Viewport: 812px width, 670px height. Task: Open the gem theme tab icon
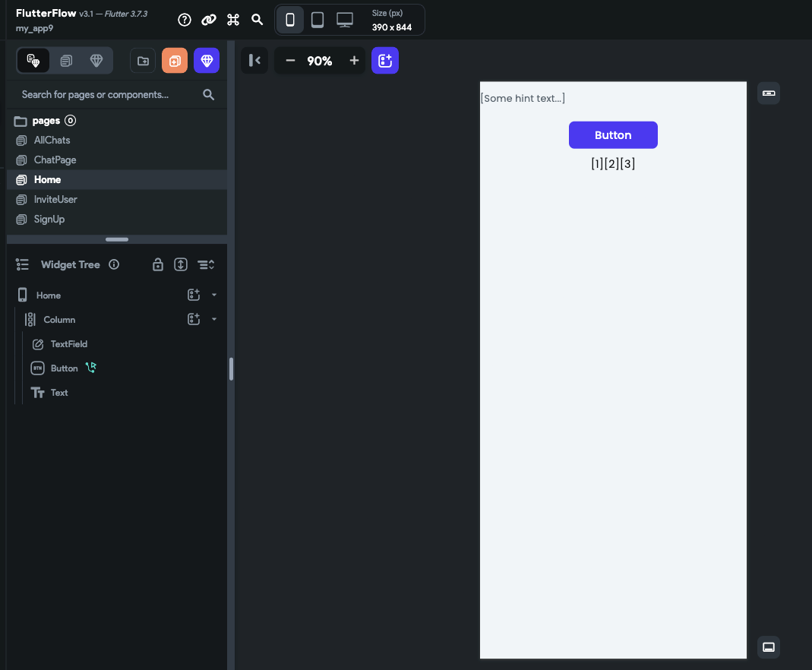click(96, 61)
